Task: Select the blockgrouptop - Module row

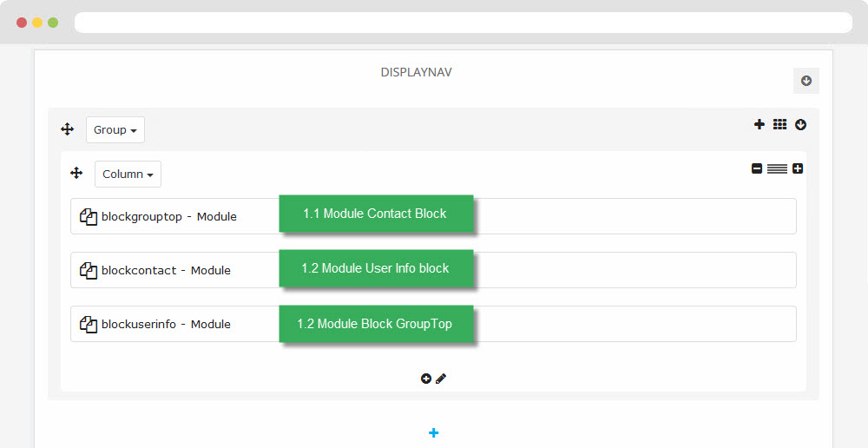Action: tap(433, 216)
